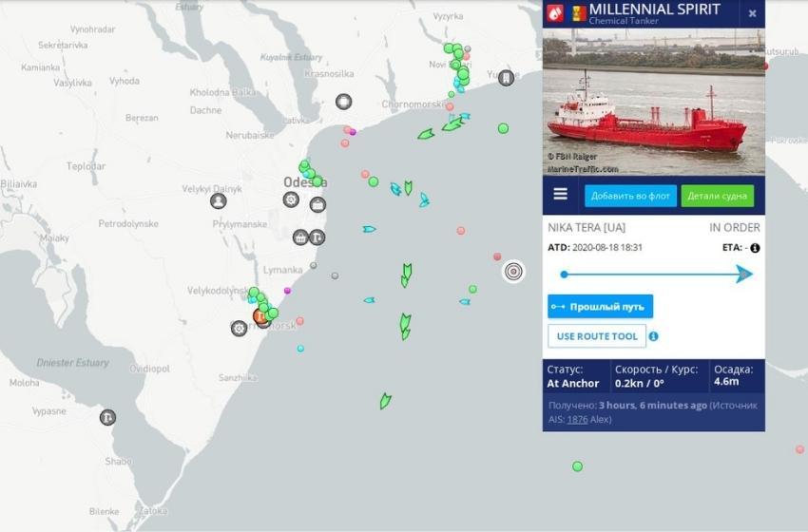The width and height of the screenshot is (808, 532).
Task: Click Добавить во флот button
Action: pos(630,196)
